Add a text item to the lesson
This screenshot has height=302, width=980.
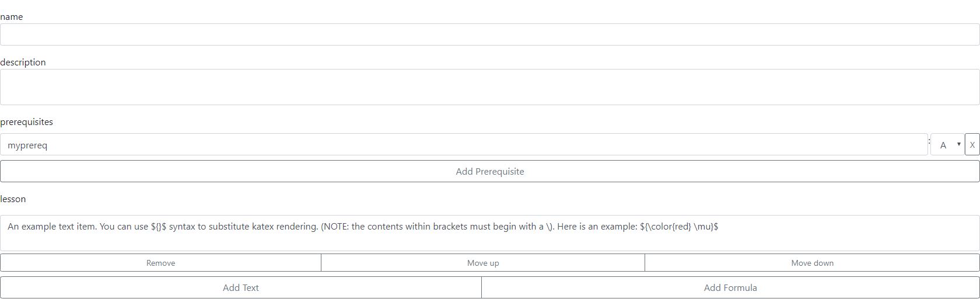click(240, 287)
